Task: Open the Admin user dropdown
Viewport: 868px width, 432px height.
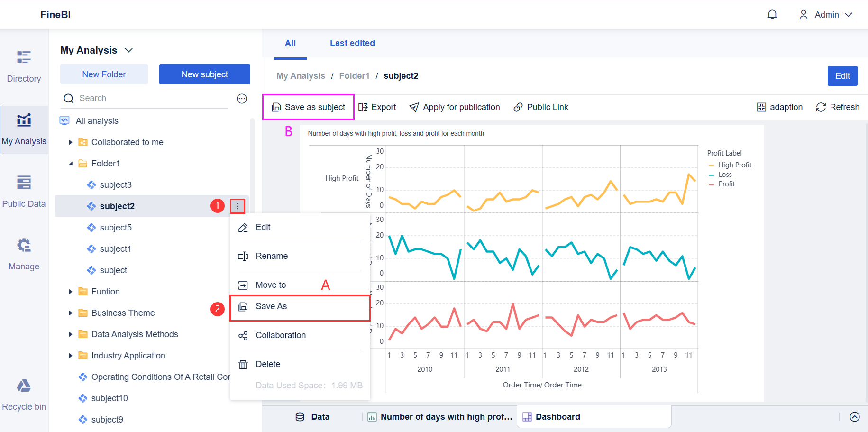Action: pos(826,15)
